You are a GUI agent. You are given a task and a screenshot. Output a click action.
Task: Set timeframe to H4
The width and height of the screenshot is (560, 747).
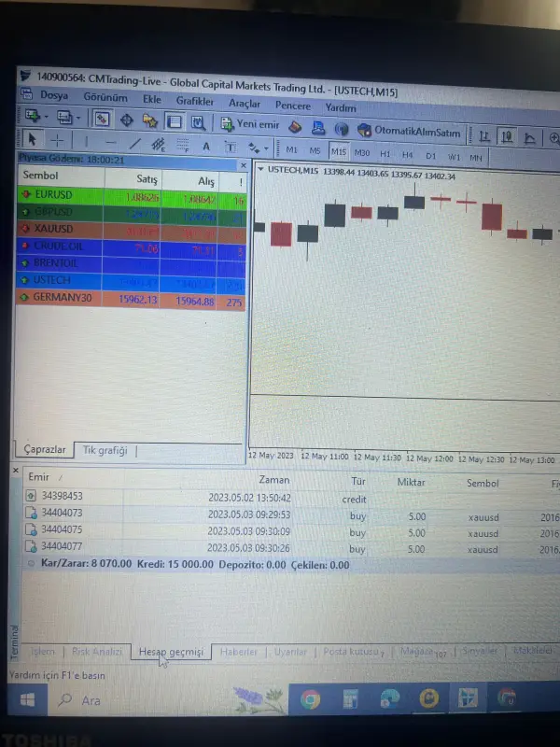[407, 154]
